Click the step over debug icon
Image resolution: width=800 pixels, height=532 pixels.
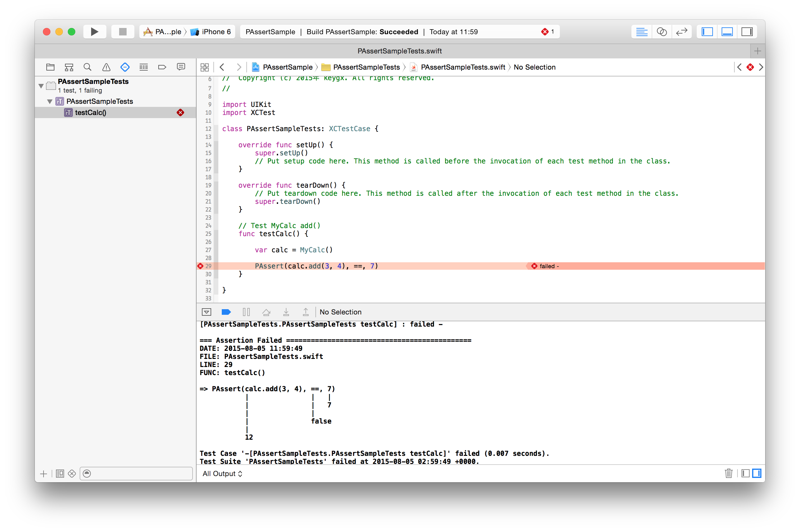[266, 312]
